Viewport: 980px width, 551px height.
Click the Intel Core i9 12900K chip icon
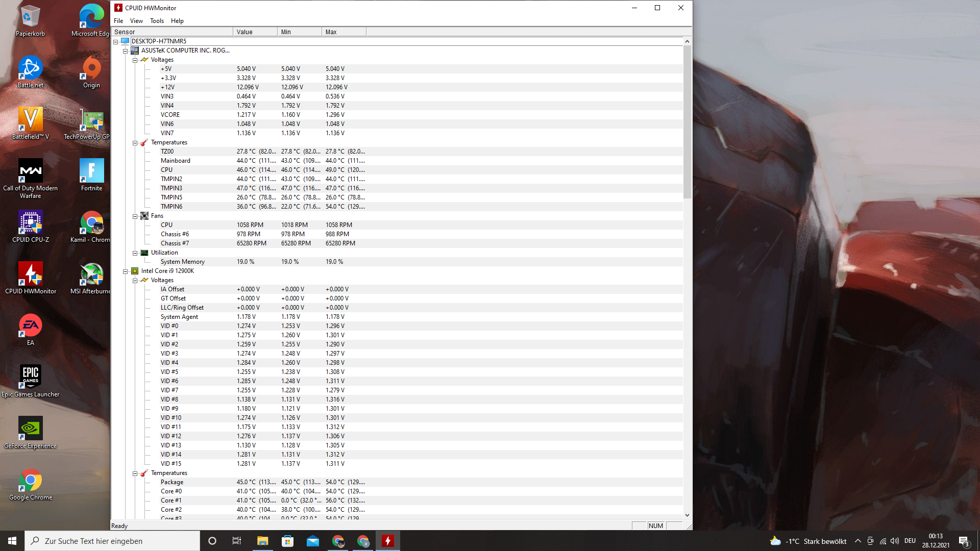click(135, 271)
